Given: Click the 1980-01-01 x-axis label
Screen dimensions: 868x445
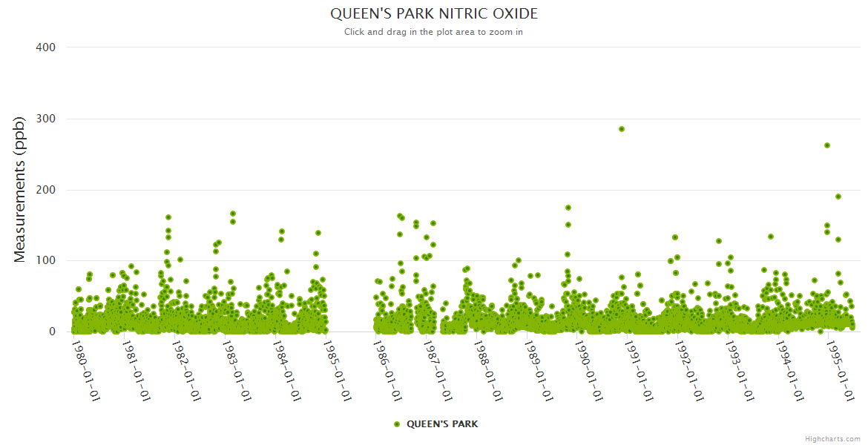Looking at the screenshot, I should tap(86, 371).
